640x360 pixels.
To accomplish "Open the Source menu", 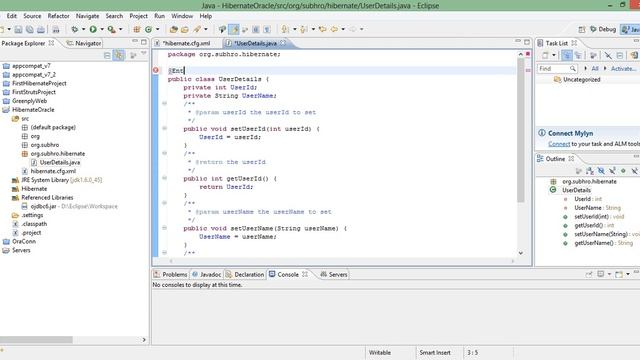I will [32, 16].
